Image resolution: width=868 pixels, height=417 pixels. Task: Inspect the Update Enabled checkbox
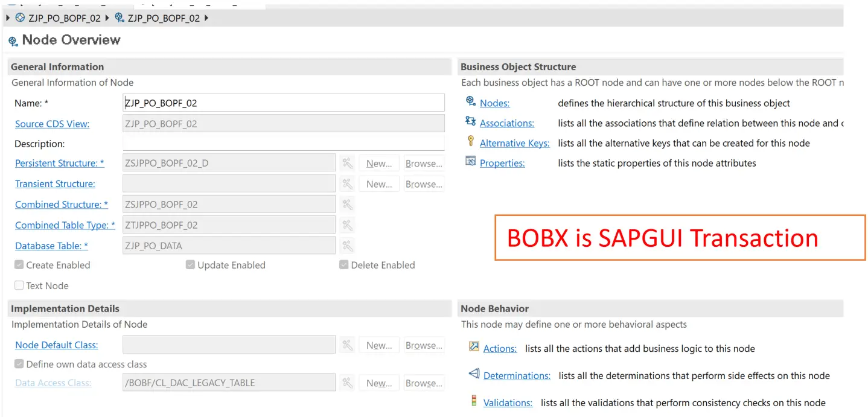[x=190, y=264]
